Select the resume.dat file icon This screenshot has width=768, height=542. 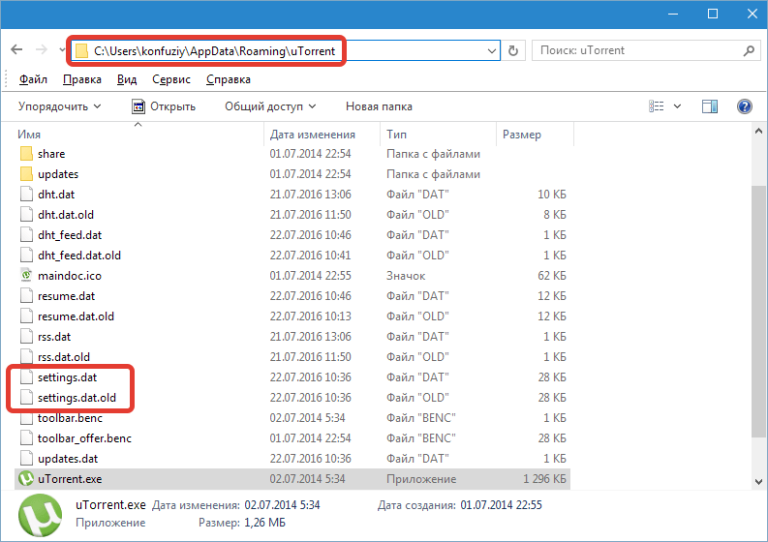[26, 296]
